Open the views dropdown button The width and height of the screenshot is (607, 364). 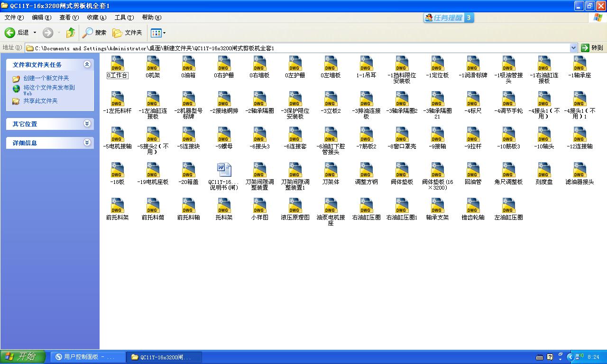(x=158, y=33)
